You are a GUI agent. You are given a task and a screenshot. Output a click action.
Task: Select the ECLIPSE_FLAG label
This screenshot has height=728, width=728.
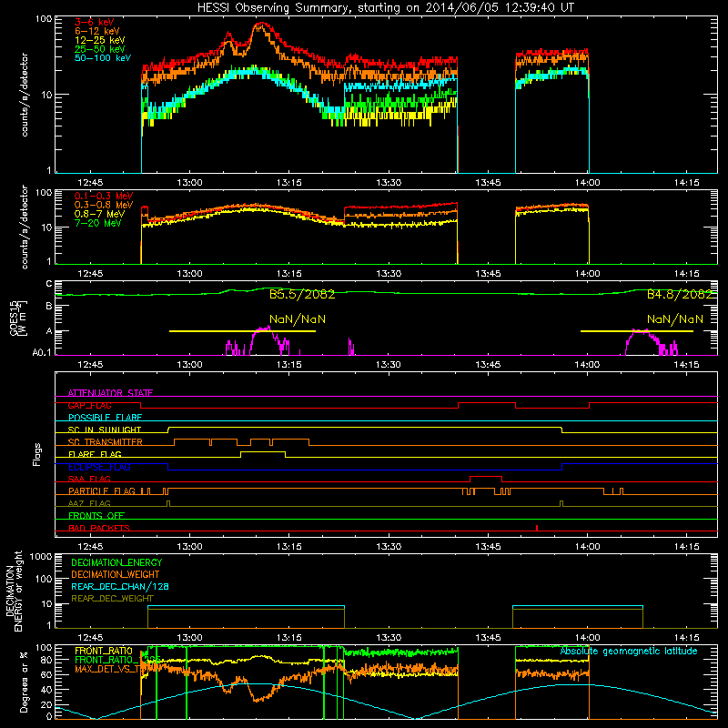pyautogui.click(x=99, y=467)
